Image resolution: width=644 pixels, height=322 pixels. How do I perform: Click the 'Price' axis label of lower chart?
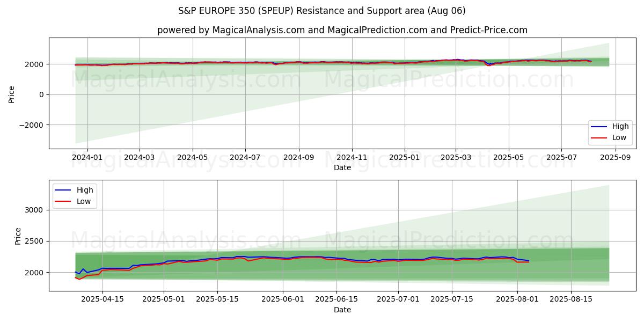point(18,236)
